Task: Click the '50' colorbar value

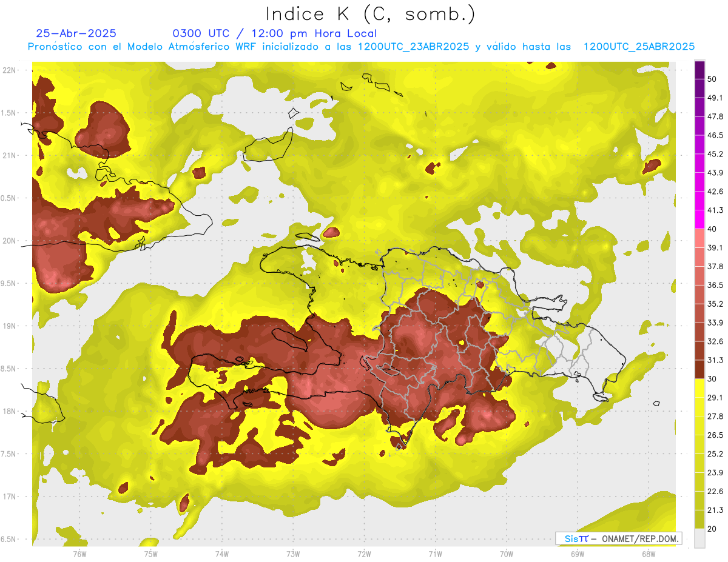Action: 712,79
